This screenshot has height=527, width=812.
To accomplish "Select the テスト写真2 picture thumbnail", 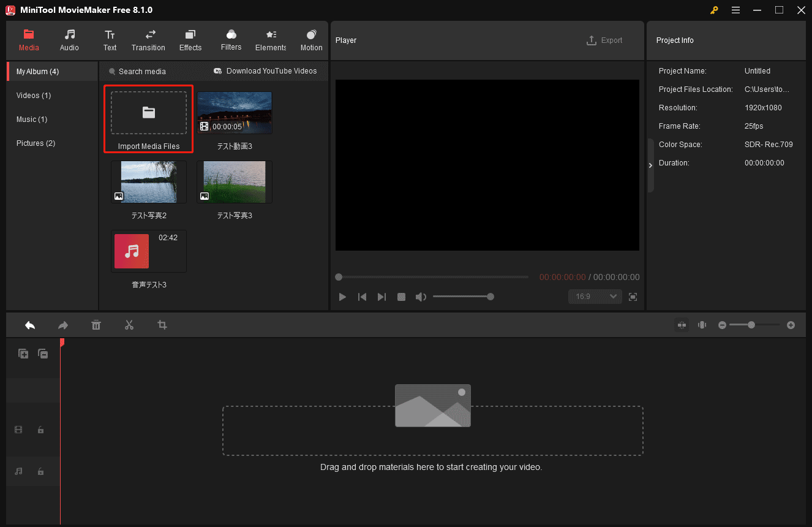I will (x=149, y=182).
